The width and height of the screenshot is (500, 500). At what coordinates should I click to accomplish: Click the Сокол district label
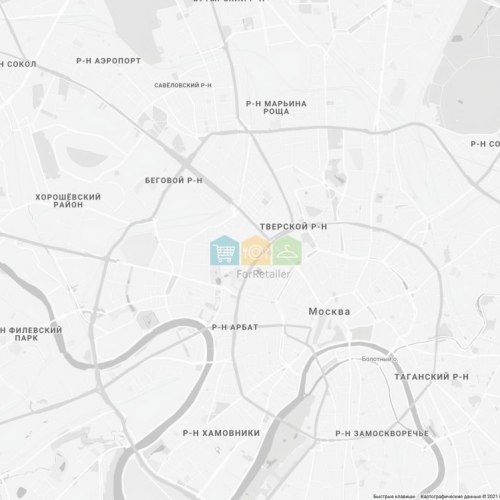18,64
